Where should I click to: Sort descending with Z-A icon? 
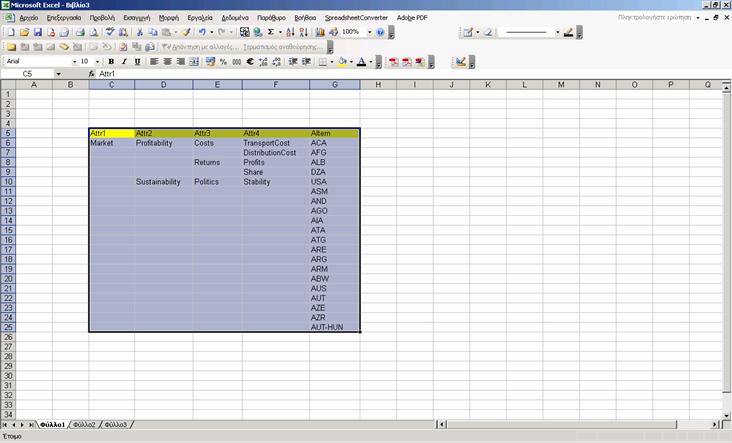coord(303,32)
